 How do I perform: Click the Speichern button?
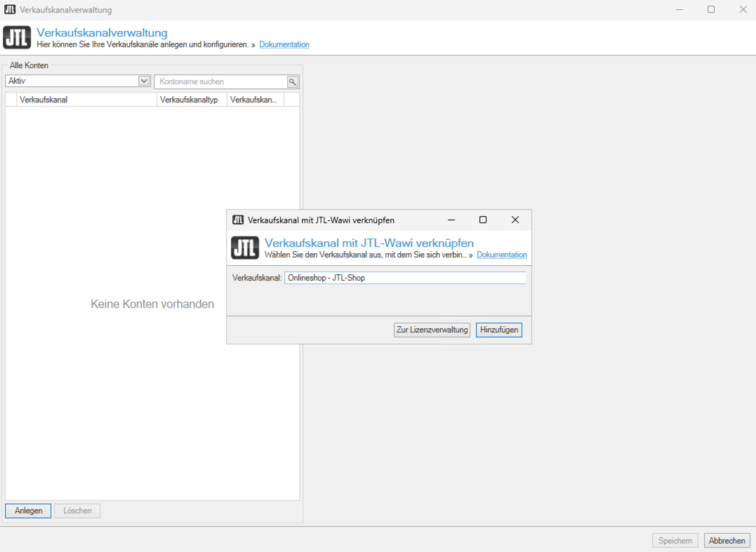675,541
